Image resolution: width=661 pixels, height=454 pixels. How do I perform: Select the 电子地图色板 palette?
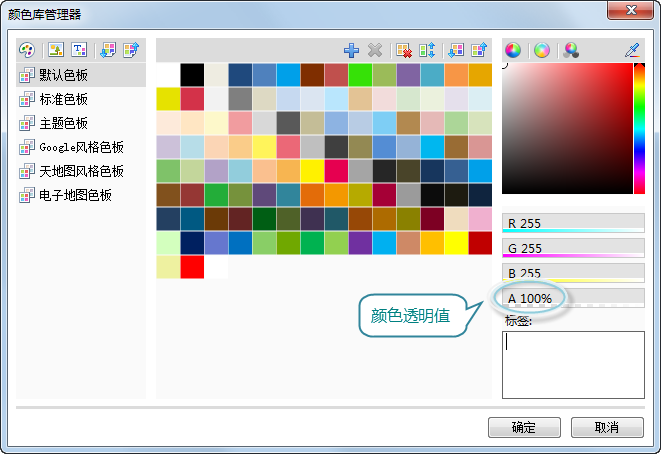pyautogui.click(x=75, y=195)
